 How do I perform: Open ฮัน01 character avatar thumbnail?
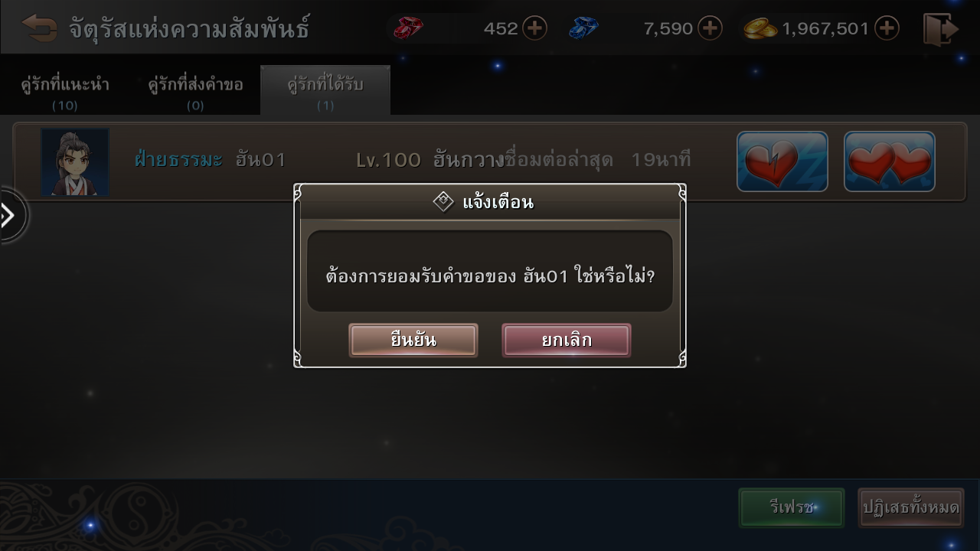(x=75, y=161)
